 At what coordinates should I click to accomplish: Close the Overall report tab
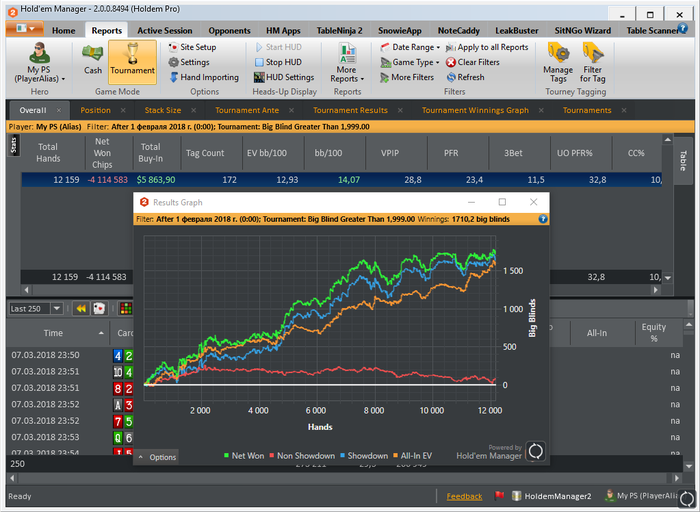pyautogui.click(x=58, y=110)
